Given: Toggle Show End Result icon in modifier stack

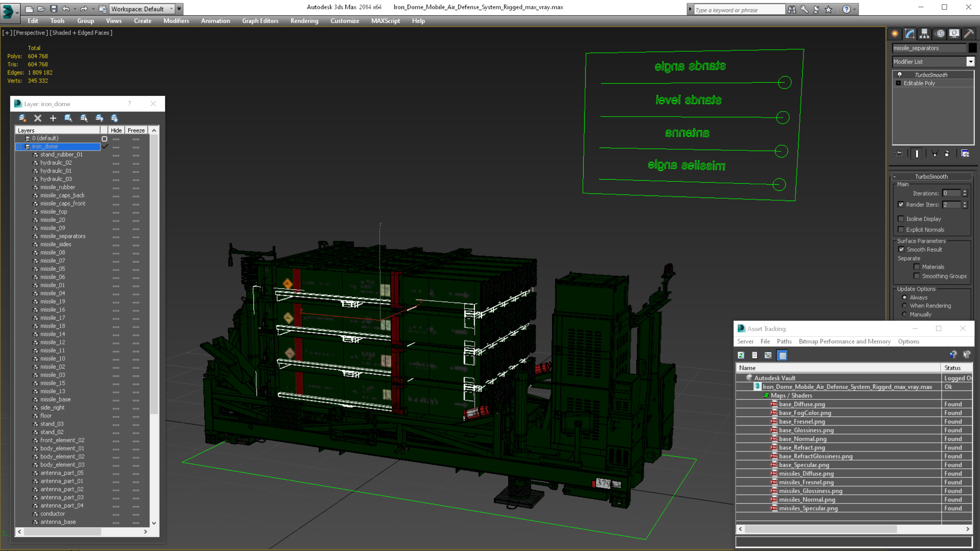Looking at the screenshot, I should tap(917, 154).
